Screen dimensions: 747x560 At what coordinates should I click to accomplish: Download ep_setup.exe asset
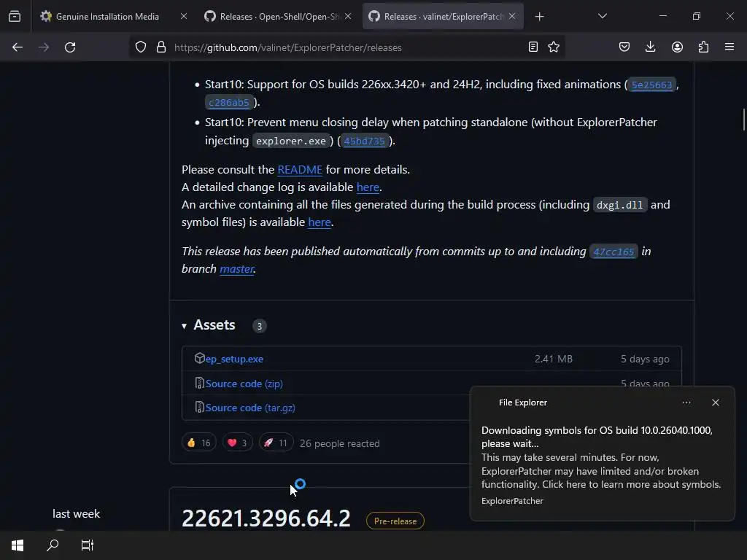point(234,359)
